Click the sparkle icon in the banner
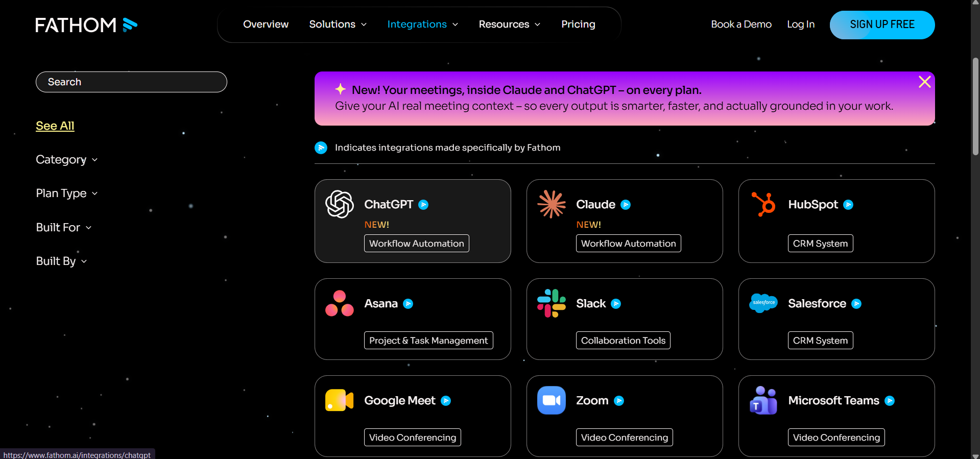 [x=341, y=89]
